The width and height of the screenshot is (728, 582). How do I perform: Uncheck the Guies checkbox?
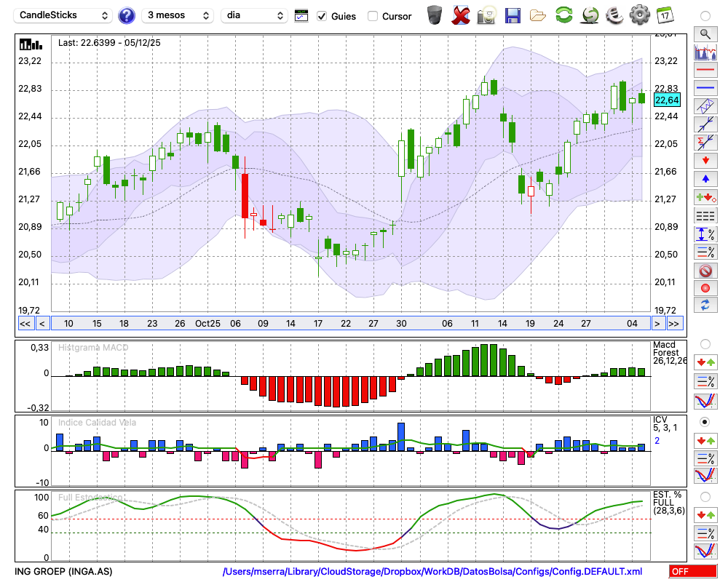(x=322, y=16)
